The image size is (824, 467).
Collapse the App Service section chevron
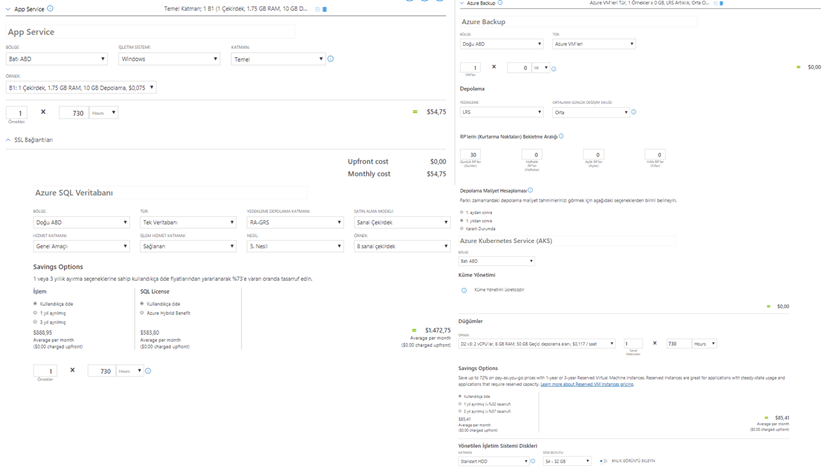point(8,9)
